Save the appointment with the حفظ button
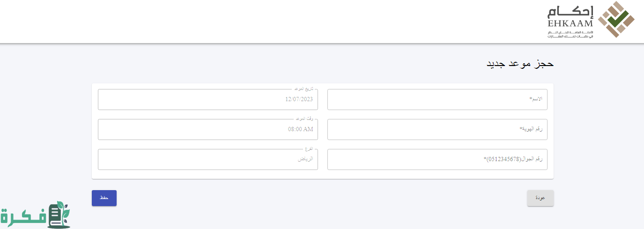Image resolution: width=644 pixels, height=229 pixels. click(x=104, y=198)
